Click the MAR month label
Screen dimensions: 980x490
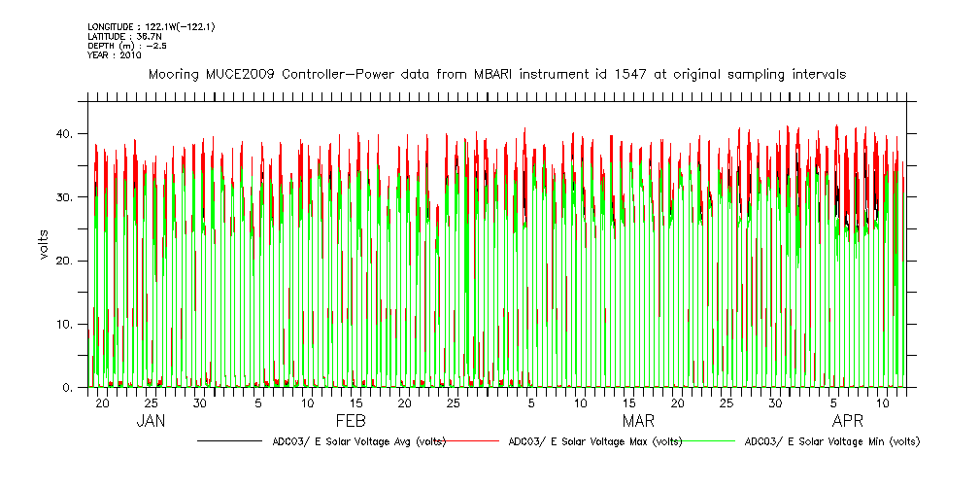click(638, 421)
